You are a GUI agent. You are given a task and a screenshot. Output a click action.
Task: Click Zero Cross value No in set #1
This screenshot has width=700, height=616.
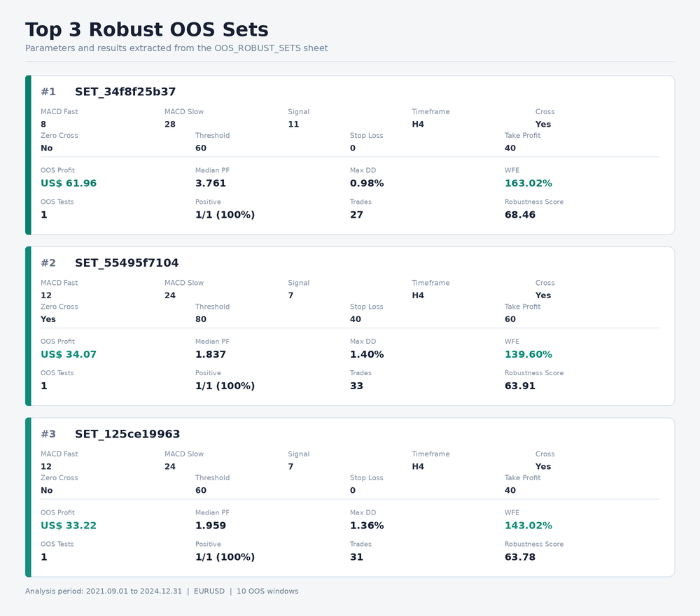(x=47, y=148)
